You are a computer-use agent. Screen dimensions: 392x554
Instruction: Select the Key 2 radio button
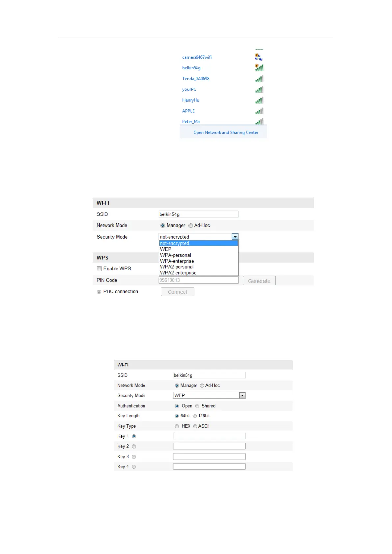[134, 446]
